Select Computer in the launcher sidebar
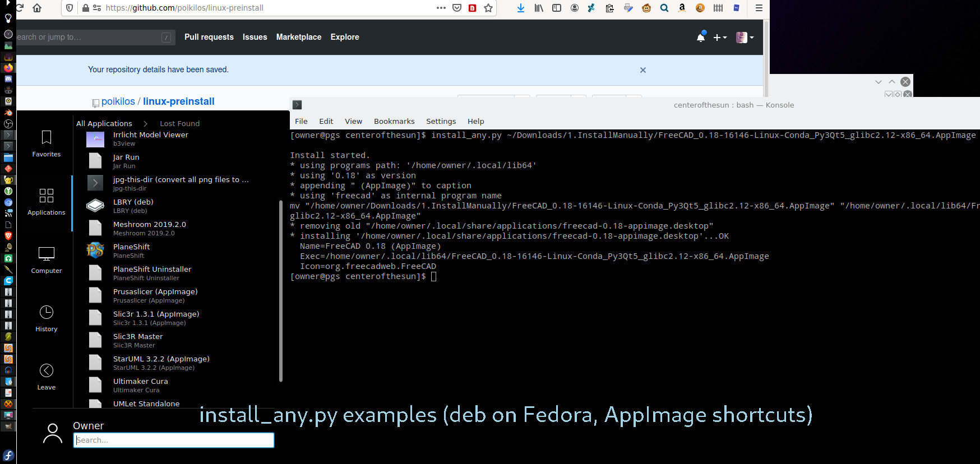 pos(47,261)
